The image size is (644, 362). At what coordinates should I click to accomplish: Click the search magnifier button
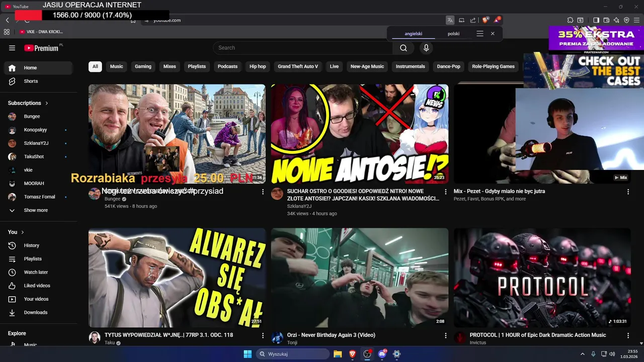click(x=404, y=48)
